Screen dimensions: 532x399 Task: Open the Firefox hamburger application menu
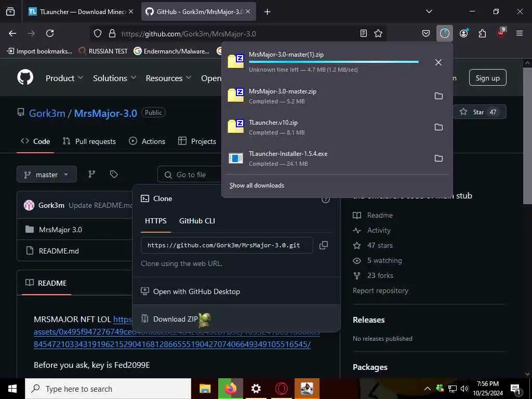click(x=520, y=33)
